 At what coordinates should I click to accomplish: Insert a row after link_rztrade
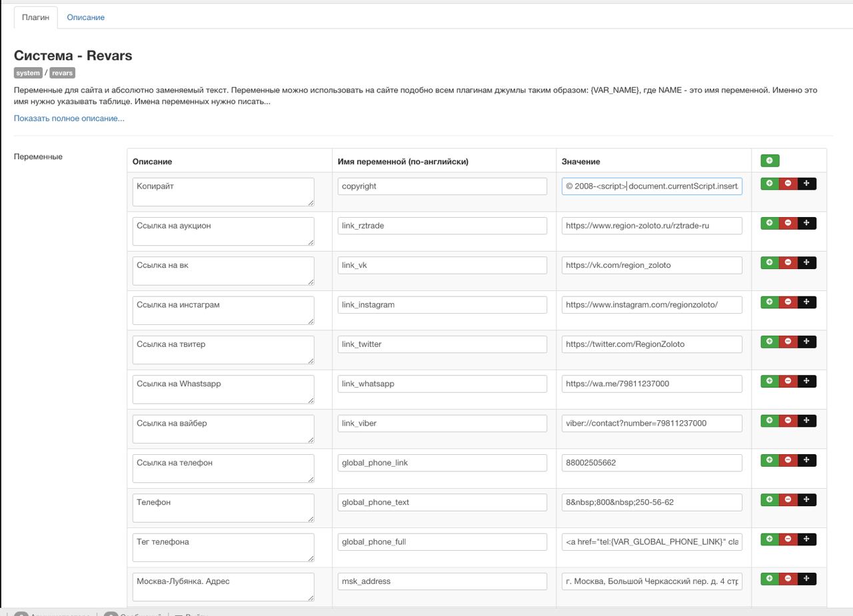(770, 223)
